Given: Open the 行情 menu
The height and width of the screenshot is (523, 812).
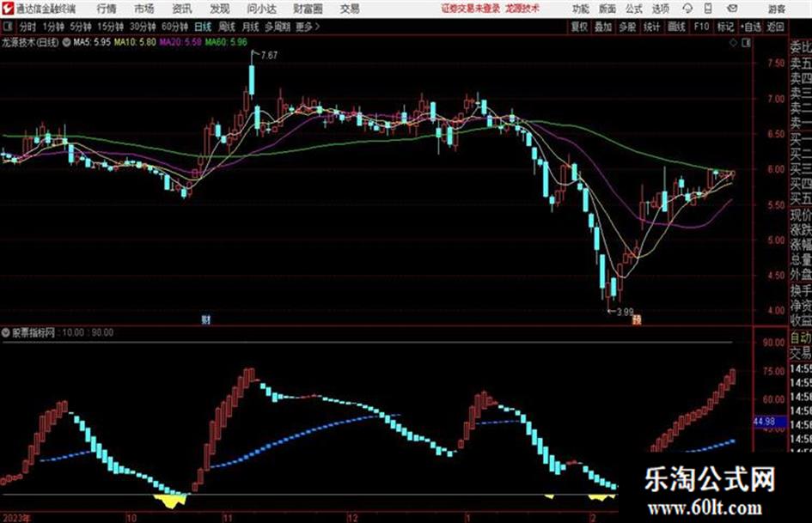Looking at the screenshot, I should tap(107, 9).
